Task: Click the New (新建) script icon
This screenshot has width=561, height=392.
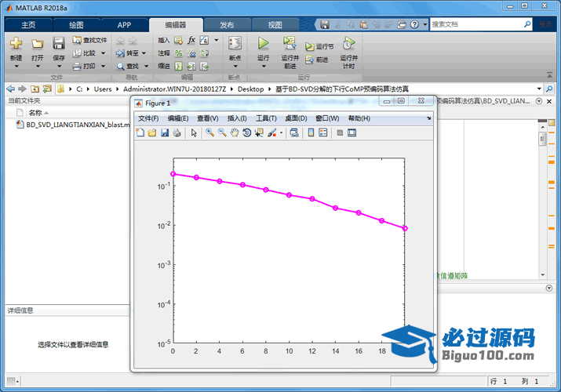Action: tap(16, 43)
